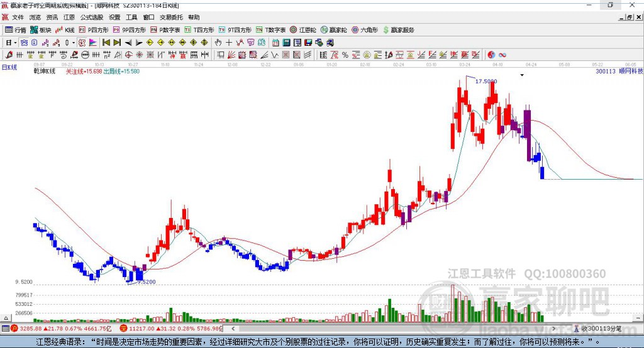Open the 9T四方形 tool

(x=235, y=30)
